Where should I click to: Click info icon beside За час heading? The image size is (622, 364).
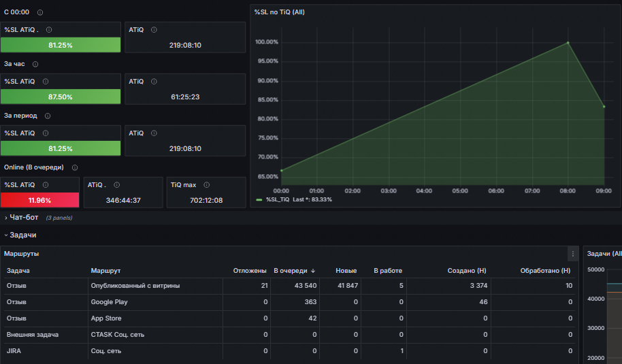pyautogui.click(x=35, y=64)
